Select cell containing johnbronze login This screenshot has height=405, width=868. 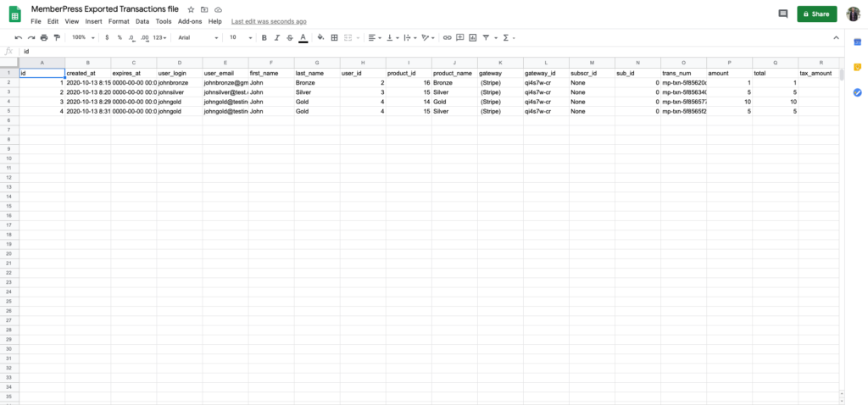[x=179, y=83]
